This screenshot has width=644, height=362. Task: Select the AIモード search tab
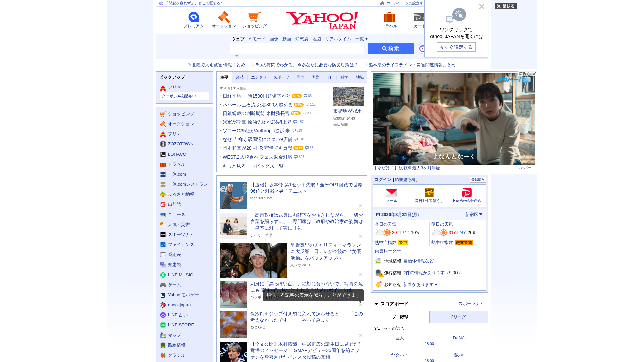257,39
